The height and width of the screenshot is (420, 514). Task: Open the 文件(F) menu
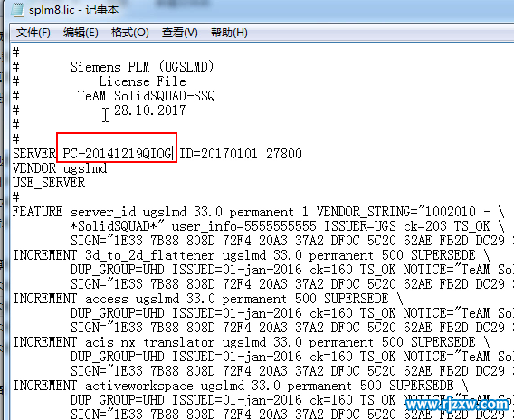(33, 33)
